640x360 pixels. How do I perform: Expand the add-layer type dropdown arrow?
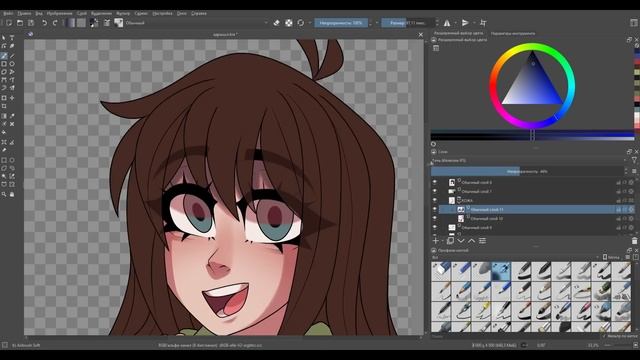click(442, 241)
